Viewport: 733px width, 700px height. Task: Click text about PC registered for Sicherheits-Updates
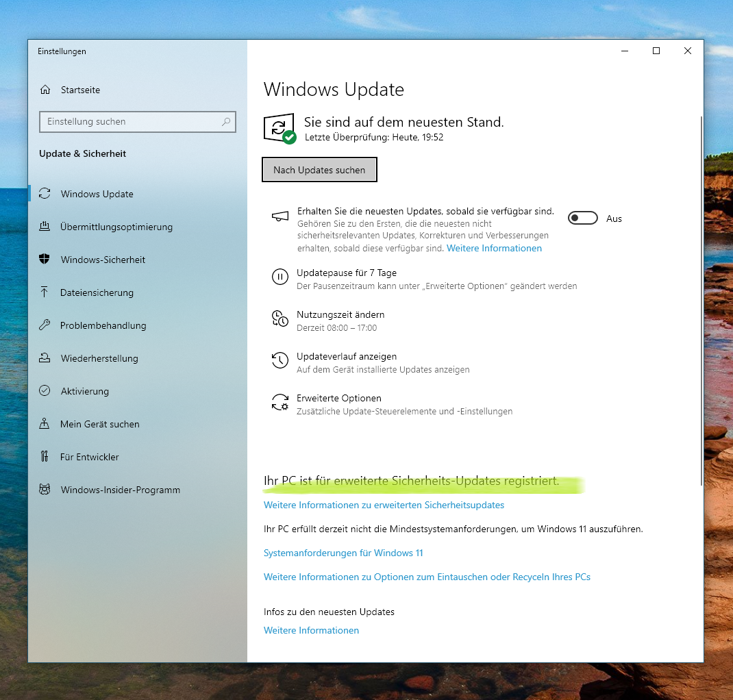pos(412,481)
